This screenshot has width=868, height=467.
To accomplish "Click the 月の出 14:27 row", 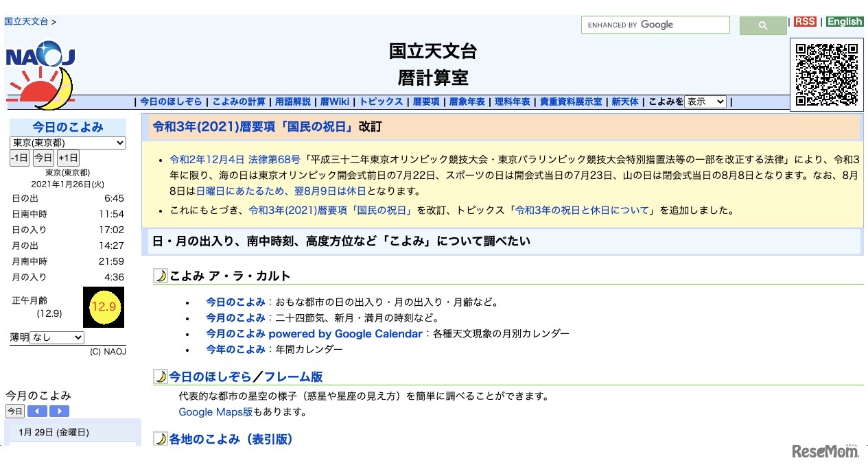I will [x=68, y=246].
